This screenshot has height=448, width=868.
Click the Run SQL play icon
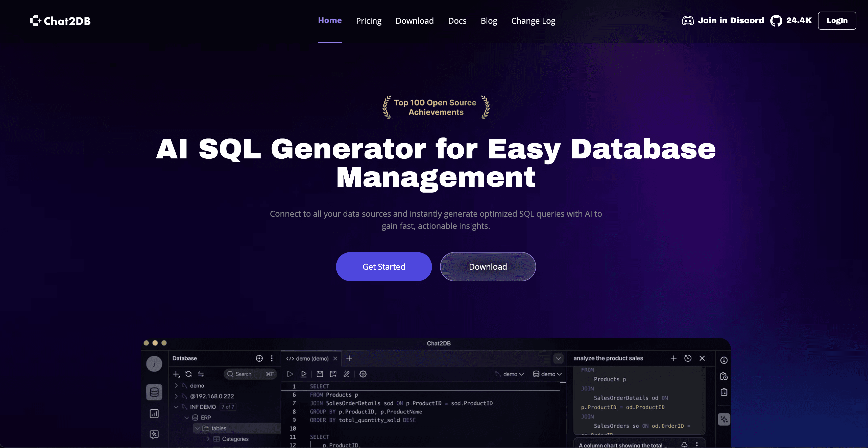click(290, 374)
